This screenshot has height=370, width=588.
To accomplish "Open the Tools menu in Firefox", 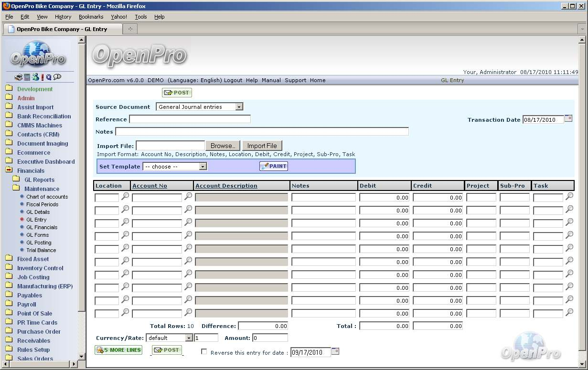I will click(x=140, y=17).
